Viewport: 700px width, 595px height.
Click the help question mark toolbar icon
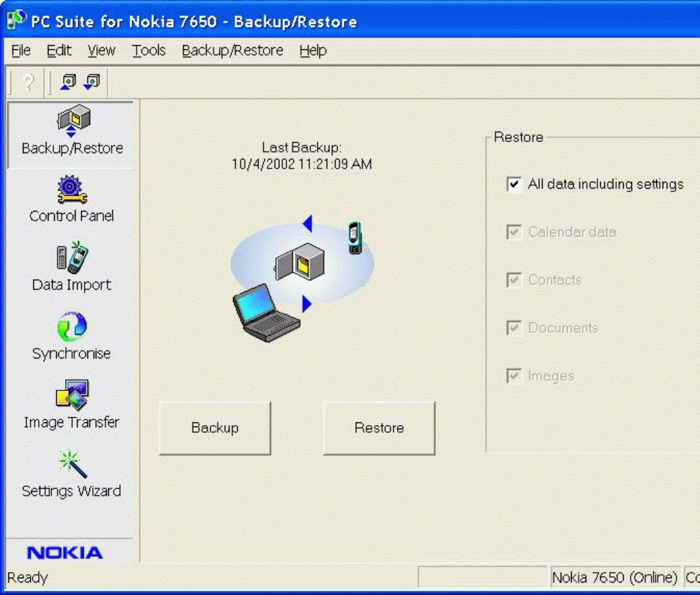28,83
